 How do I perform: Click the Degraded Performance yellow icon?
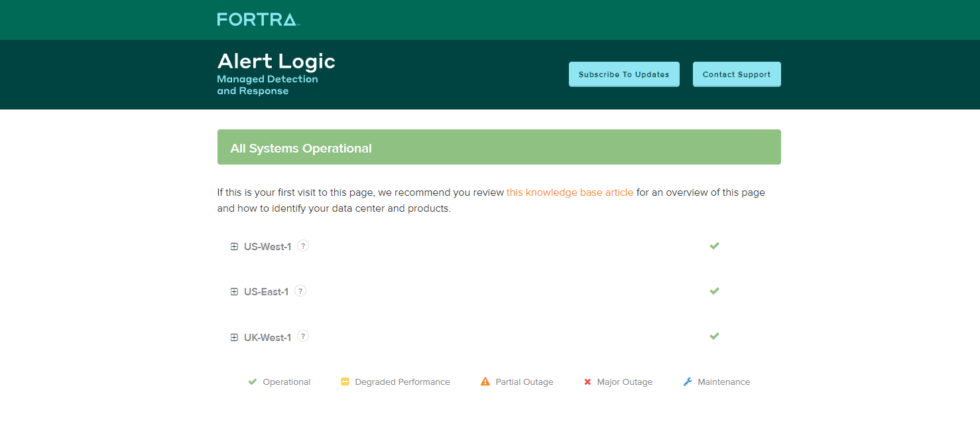[x=345, y=382]
